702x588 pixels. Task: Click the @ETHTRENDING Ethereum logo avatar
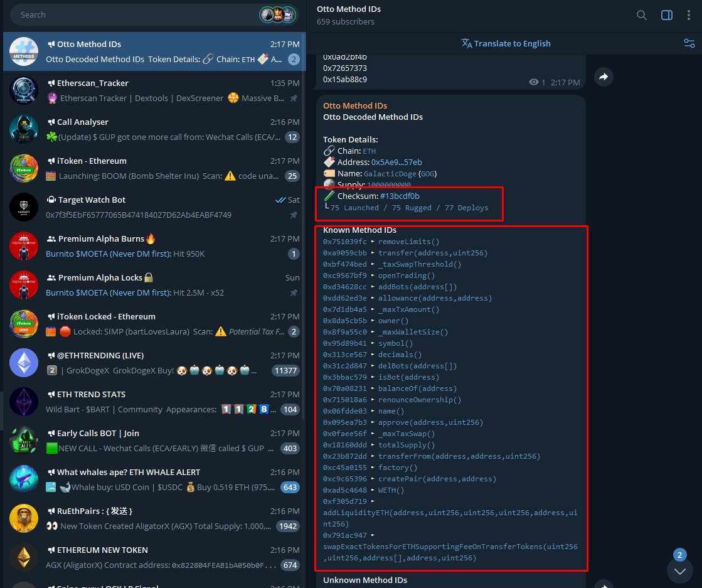(24, 363)
